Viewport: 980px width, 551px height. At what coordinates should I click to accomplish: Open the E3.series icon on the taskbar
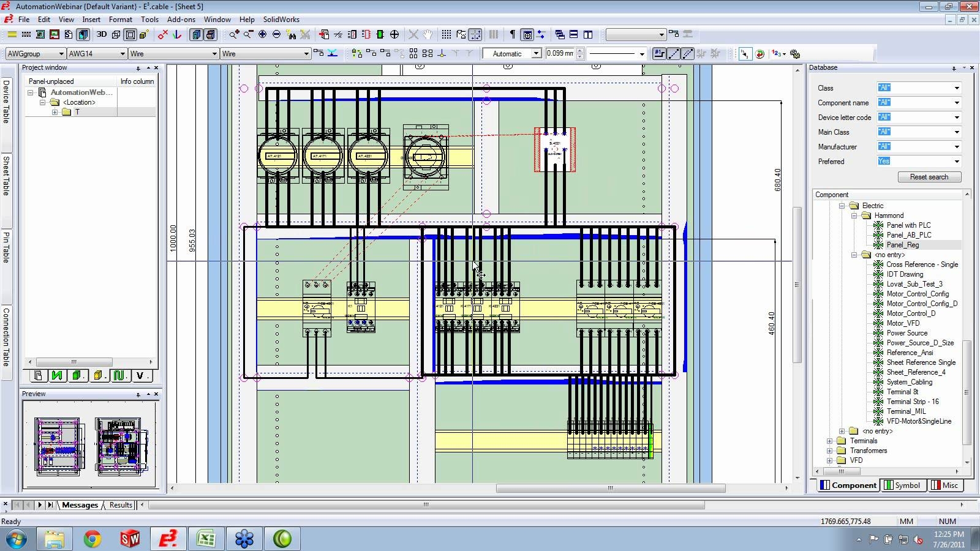point(168,539)
